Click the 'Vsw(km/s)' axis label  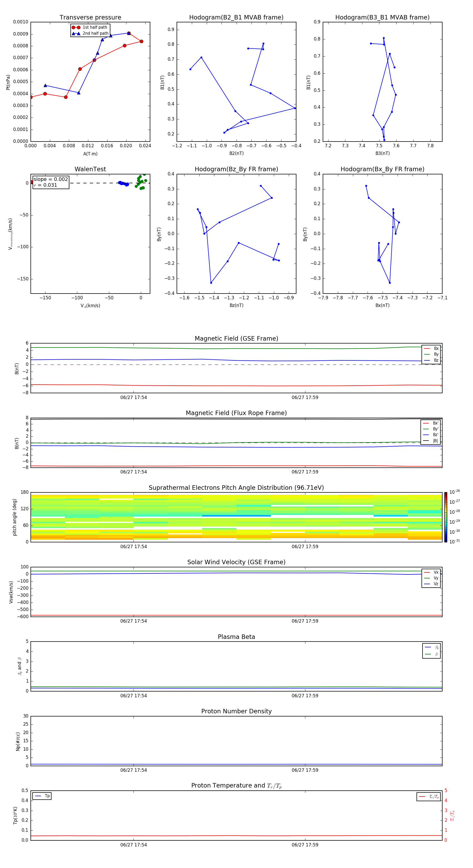coord(11,592)
